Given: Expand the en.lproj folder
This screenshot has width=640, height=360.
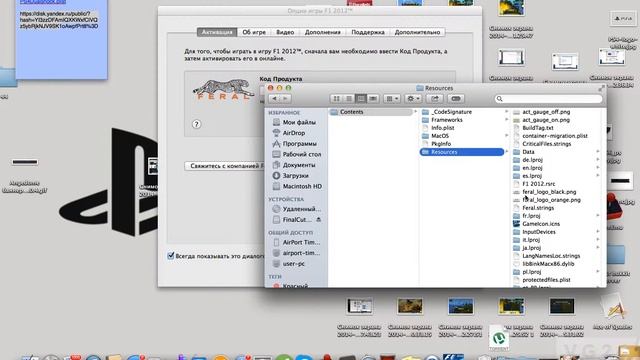Looking at the screenshot, I should [598, 167].
